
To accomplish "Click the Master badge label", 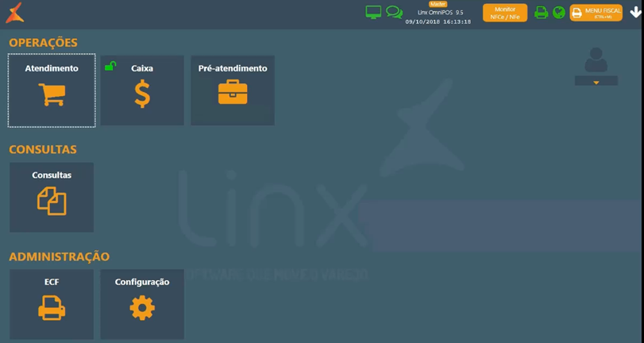I will pos(438,4).
